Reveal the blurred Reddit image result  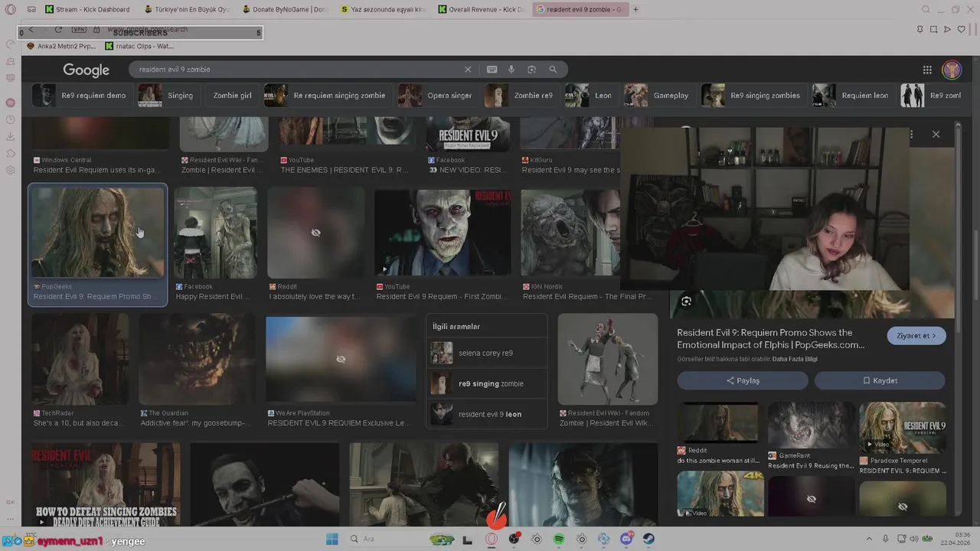(x=315, y=233)
